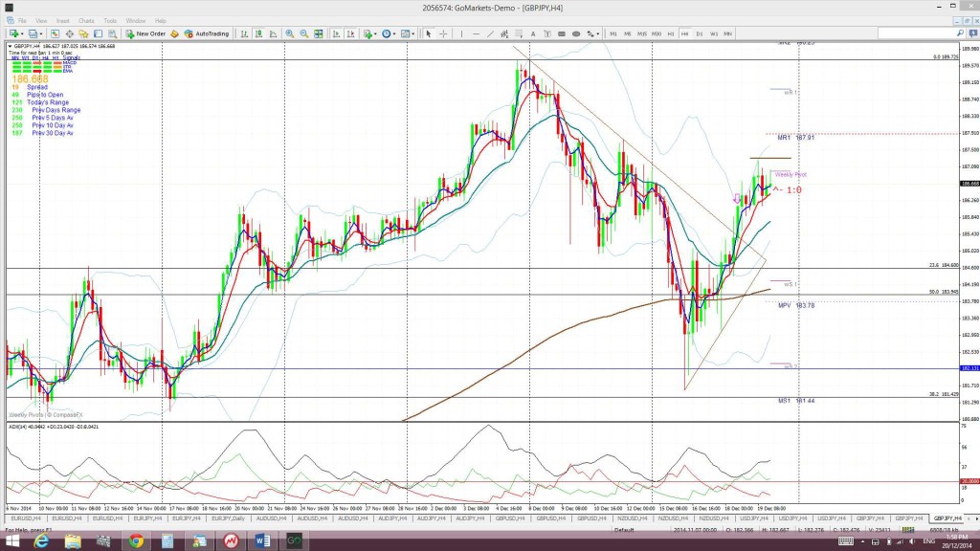Open the new chart dropdown arrow
Screen dimensions: 980x551
[x=22, y=33]
